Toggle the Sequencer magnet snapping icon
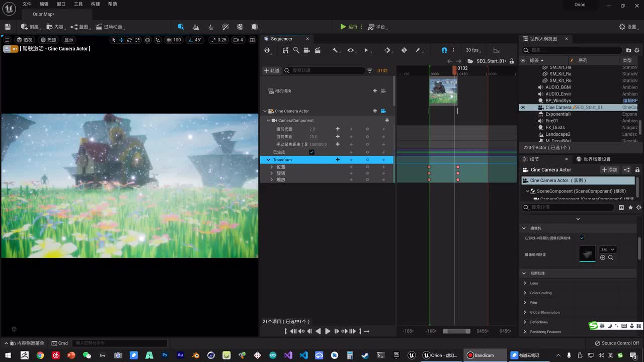 pyautogui.click(x=444, y=50)
